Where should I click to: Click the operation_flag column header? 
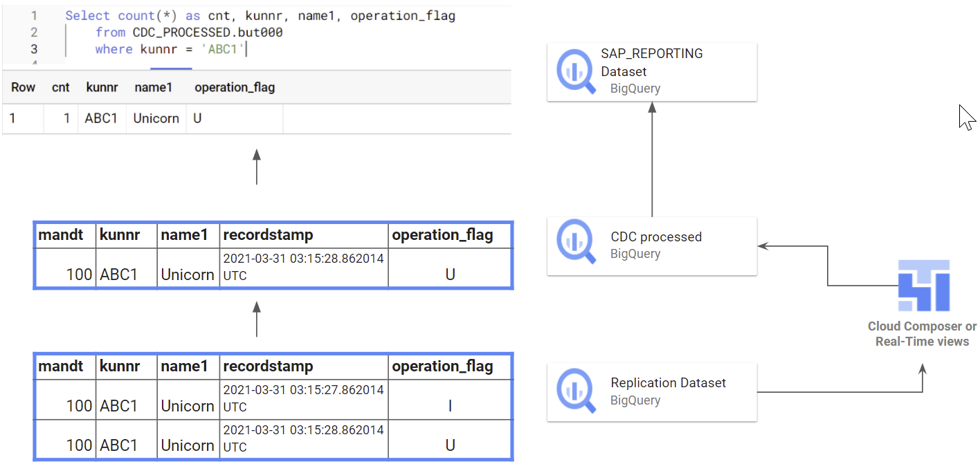(x=235, y=87)
